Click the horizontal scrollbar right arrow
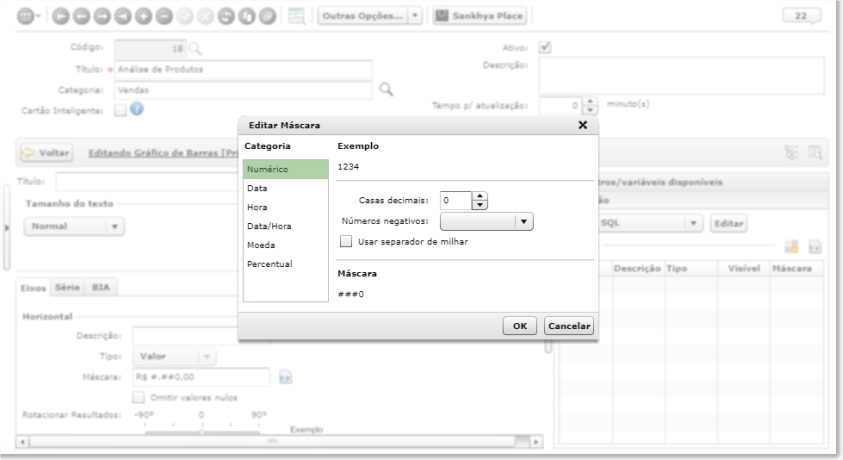843x460 pixels. [x=535, y=442]
